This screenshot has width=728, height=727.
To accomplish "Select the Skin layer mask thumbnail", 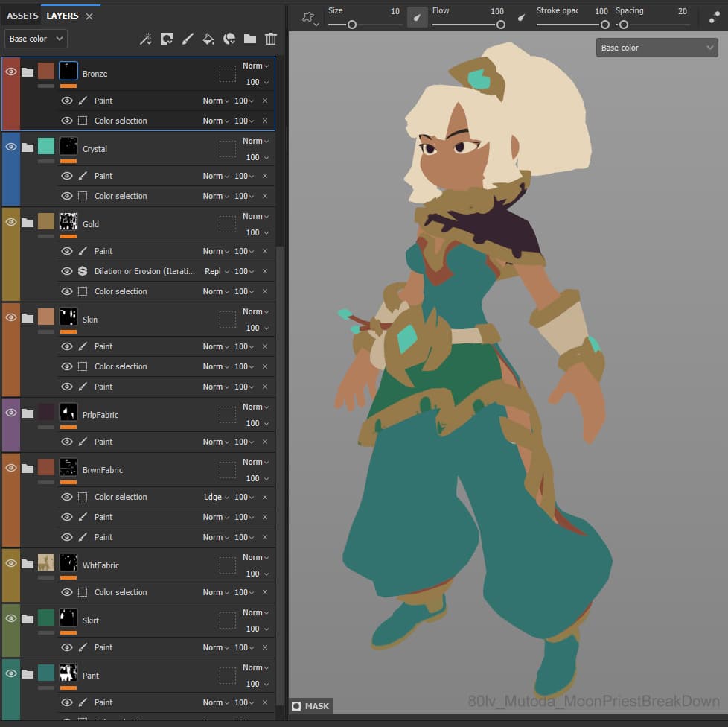I will [68, 317].
